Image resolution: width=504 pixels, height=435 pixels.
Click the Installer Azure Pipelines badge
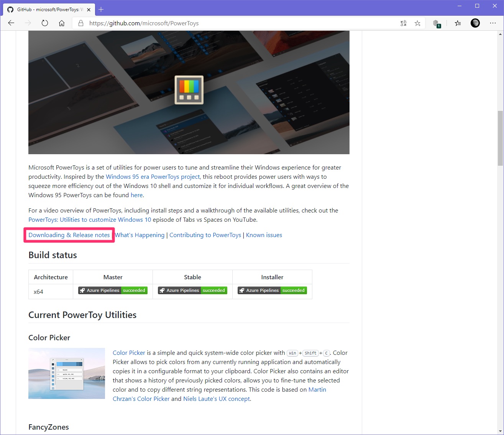pyautogui.click(x=272, y=290)
